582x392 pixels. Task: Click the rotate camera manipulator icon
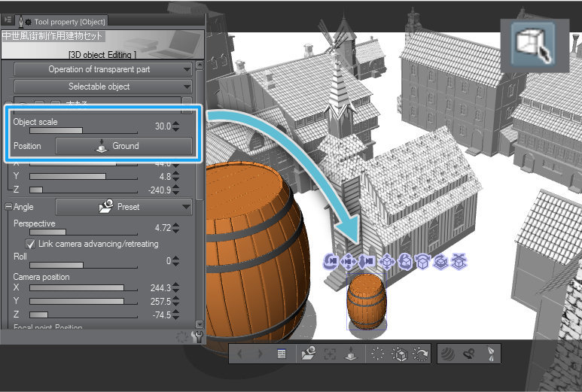[331, 261]
